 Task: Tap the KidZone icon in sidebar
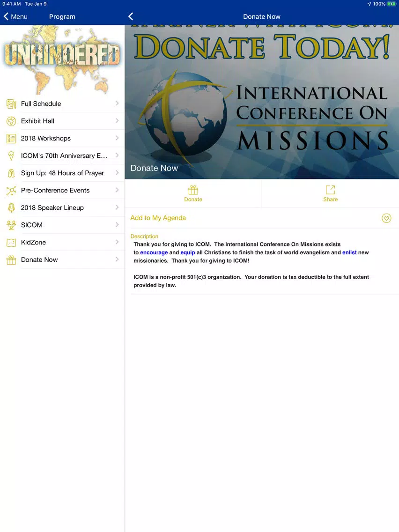(x=11, y=242)
